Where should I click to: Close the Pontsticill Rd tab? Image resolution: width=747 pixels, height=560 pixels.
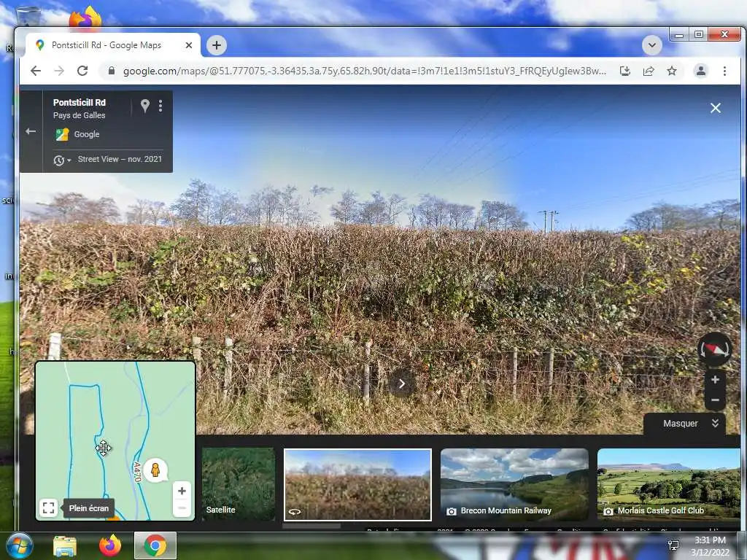coord(189,45)
